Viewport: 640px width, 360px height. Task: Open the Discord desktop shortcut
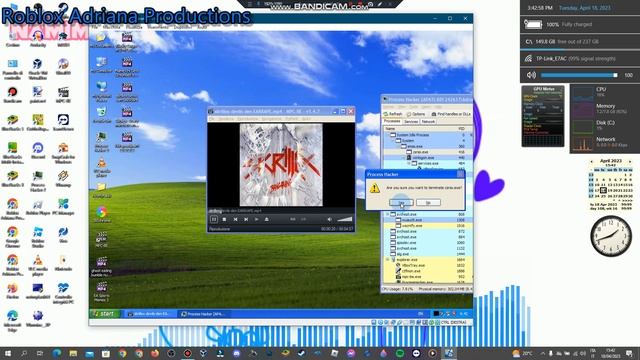pos(38,150)
